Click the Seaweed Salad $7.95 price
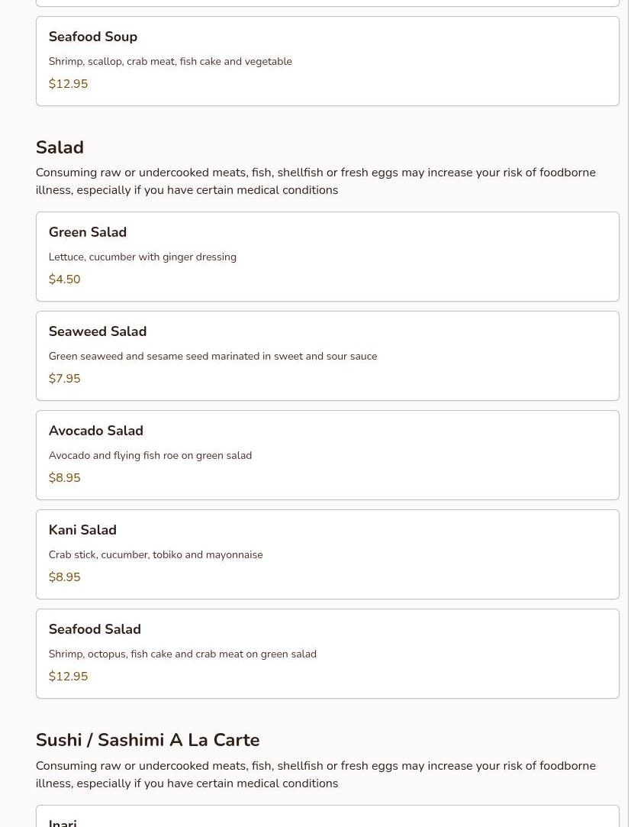This screenshot has height=827, width=644. (x=64, y=379)
